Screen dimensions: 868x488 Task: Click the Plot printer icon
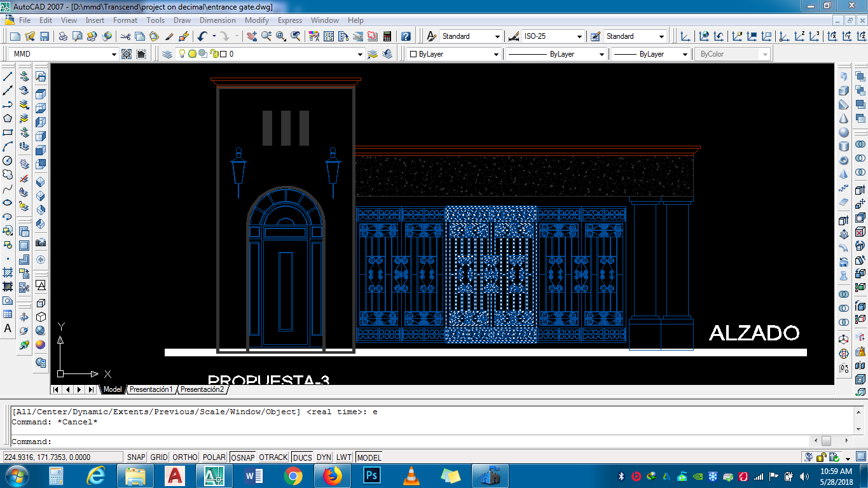coord(64,36)
